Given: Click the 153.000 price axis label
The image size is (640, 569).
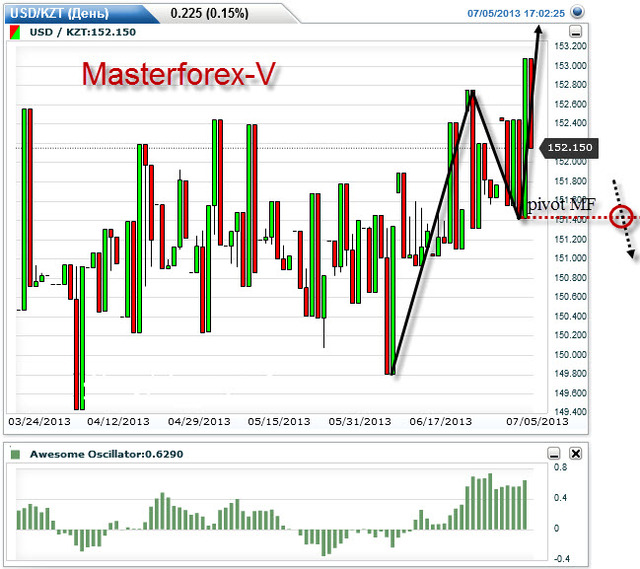Looking at the screenshot, I should click(x=570, y=65).
